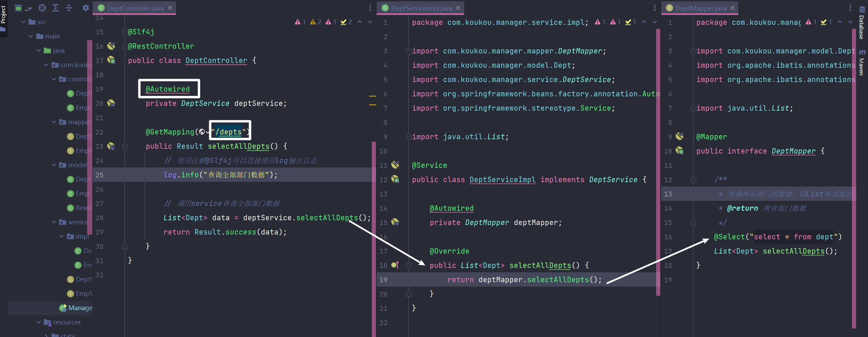Click the @Select annotation in DeptMapper
868x337 pixels.
pos(729,237)
